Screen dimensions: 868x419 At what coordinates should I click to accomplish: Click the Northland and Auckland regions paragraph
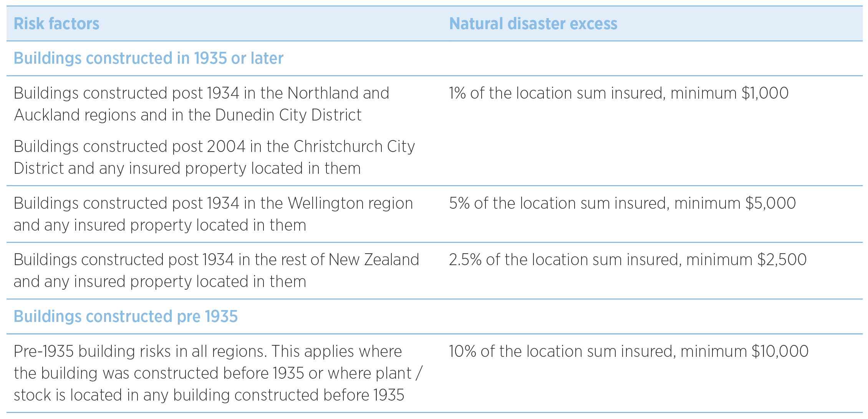pos(201,104)
